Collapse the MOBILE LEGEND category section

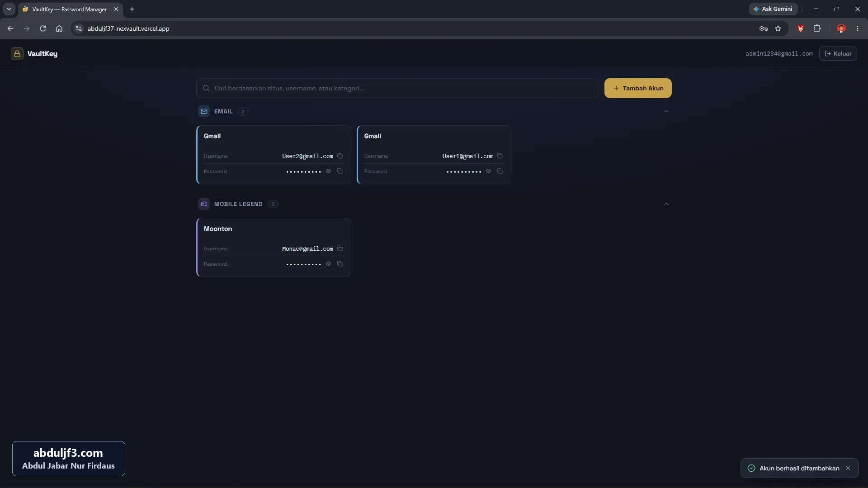[x=666, y=204]
